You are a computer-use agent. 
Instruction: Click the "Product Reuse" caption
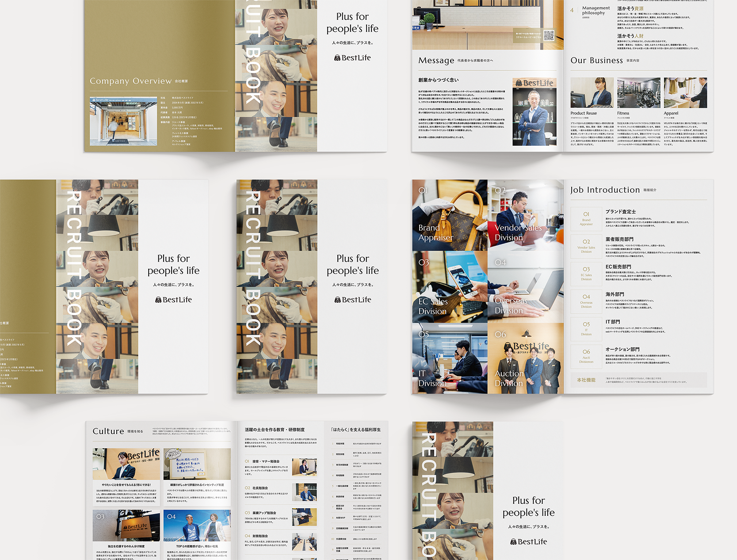click(584, 113)
